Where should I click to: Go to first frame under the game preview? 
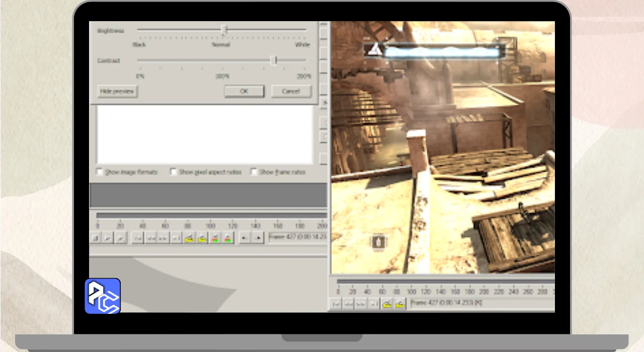pyautogui.click(x=335, y=304)
